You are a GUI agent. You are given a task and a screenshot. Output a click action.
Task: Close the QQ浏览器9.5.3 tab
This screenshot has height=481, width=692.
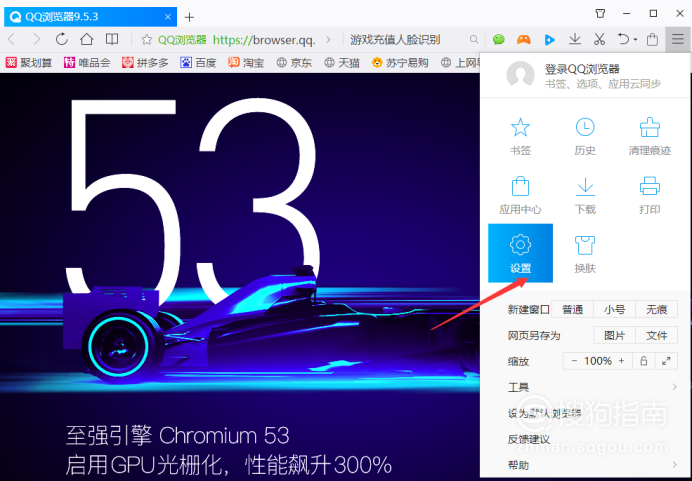pos(168,17)
